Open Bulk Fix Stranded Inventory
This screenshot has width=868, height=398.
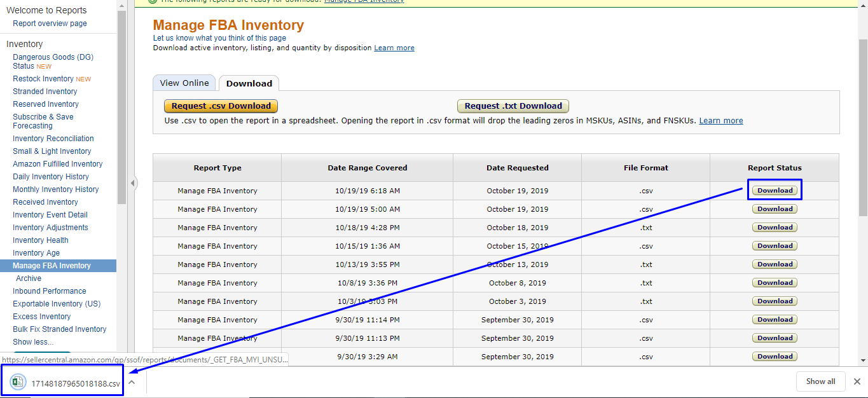(x=60, y=329)
